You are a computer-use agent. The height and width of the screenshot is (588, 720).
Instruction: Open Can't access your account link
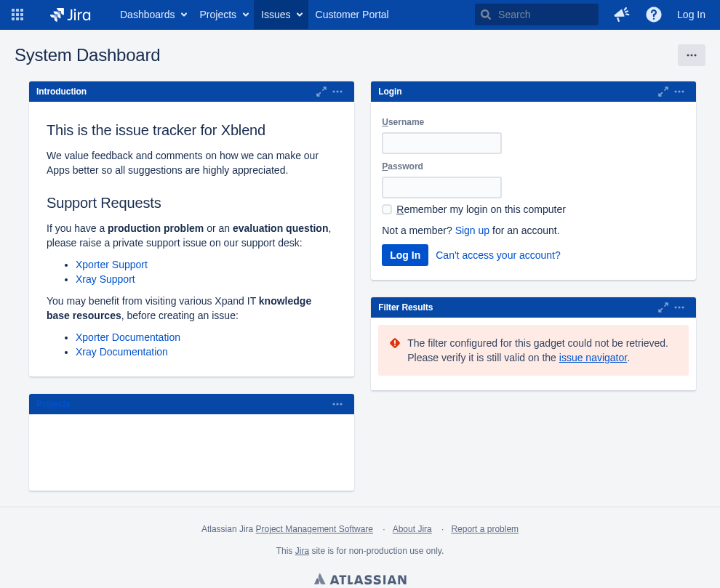(x=497, y=255)
